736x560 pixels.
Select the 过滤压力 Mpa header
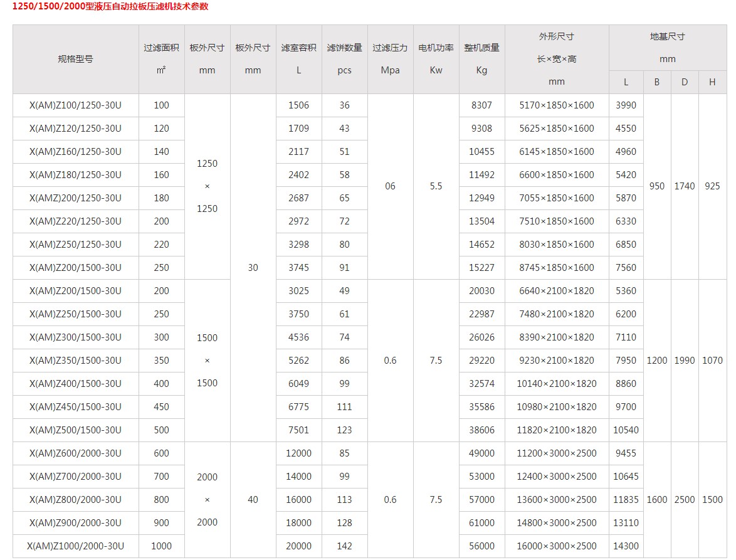[390, 60]
